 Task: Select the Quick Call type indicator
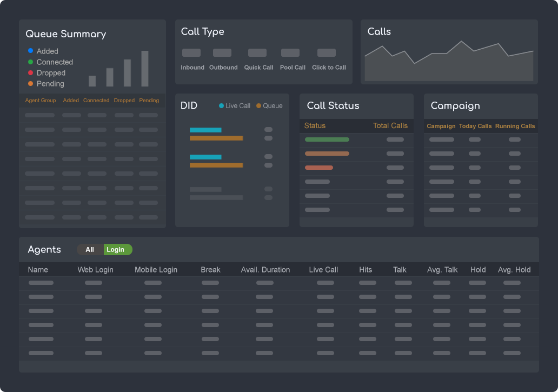(257, 53)
